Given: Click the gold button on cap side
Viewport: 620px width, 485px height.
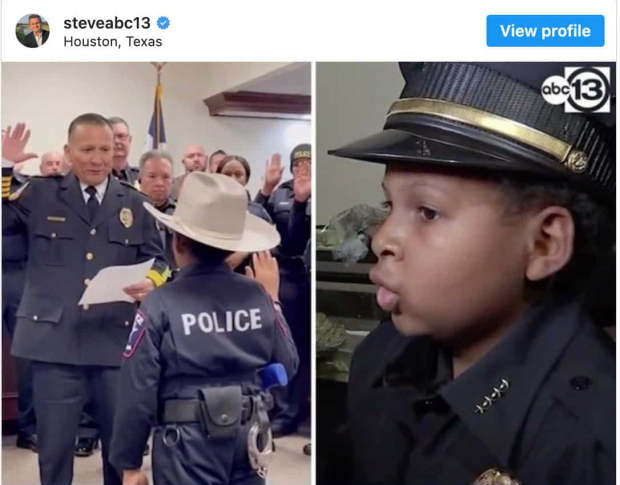Looking at the screenshot, I should pyautogui.click(x=577, y=161).
